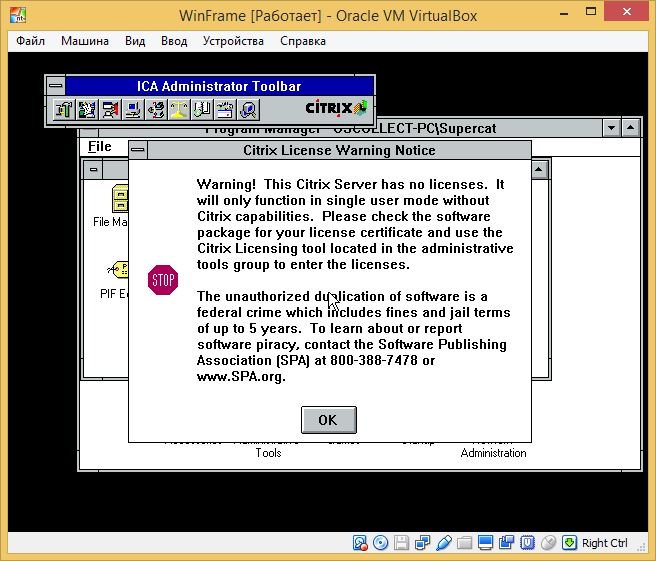Open the desktop computer icon in ICA toolbar
The width and height of the screenshot is (656, 561).
pyautogui.click(x=133, y=110)
